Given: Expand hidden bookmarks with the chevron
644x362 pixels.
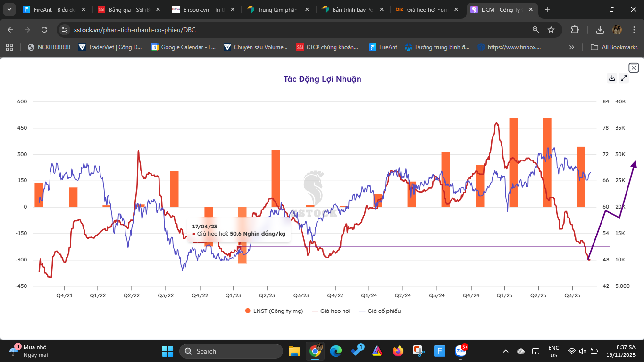Looking at the screenshot, I should (572, 47).
